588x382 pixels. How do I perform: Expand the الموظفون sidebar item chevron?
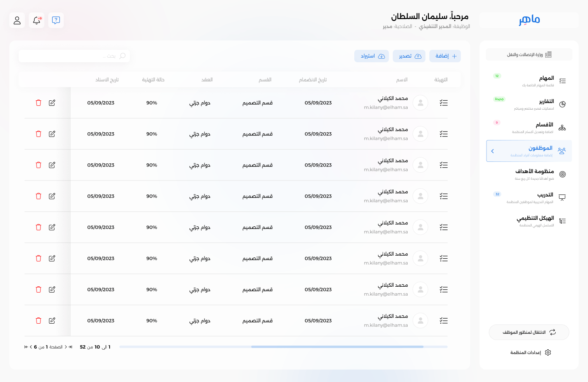[493, 151]
